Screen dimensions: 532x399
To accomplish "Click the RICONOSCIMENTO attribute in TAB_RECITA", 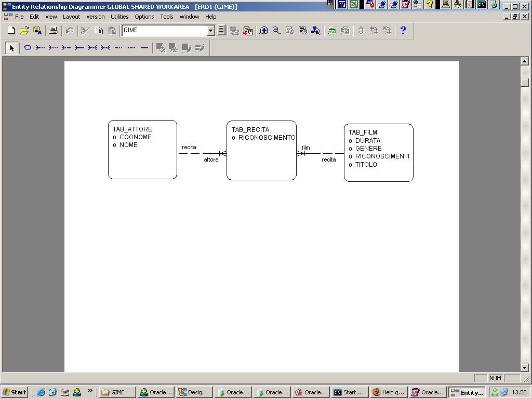I will click(267, 138).
